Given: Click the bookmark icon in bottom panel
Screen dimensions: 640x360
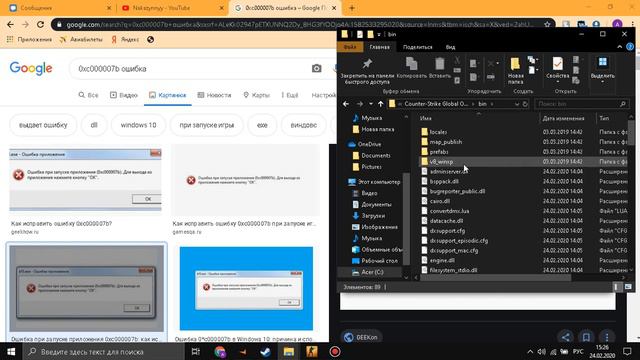Looking at the screenshot, I should tap(586, 337).
